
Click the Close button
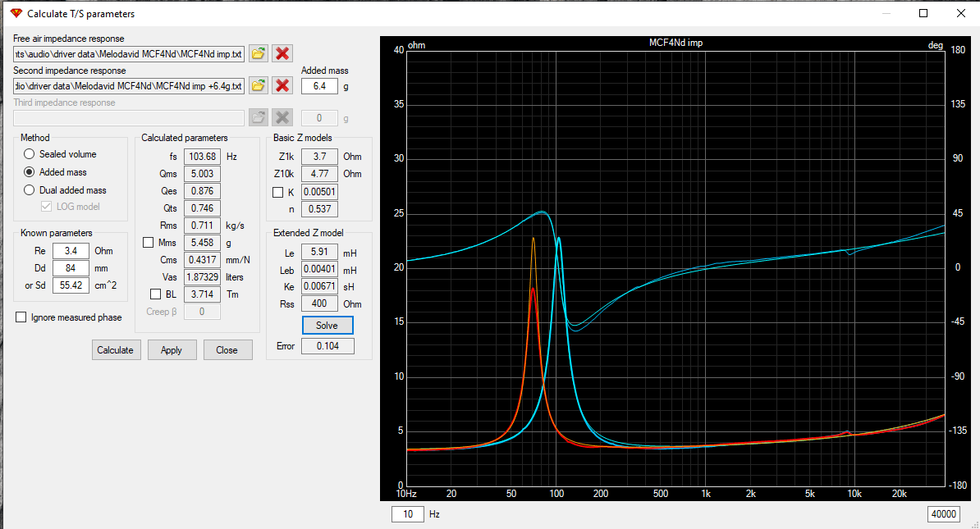(x=227, y=349)
